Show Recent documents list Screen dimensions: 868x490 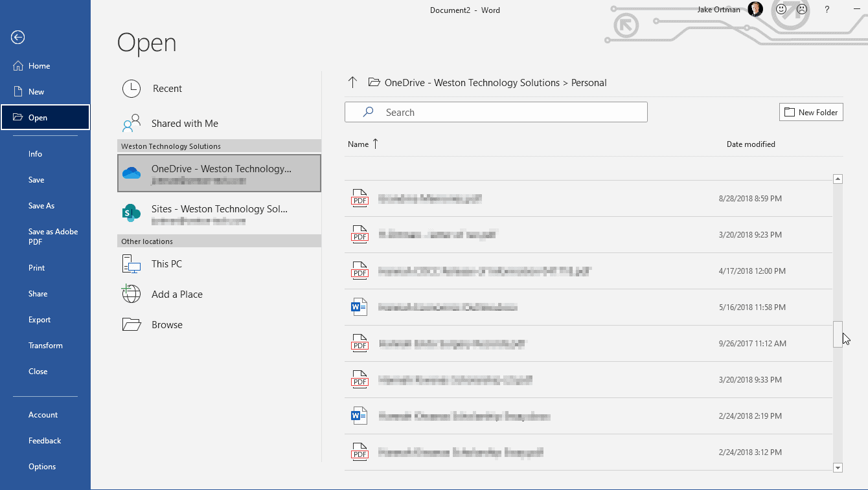(219, 89)
